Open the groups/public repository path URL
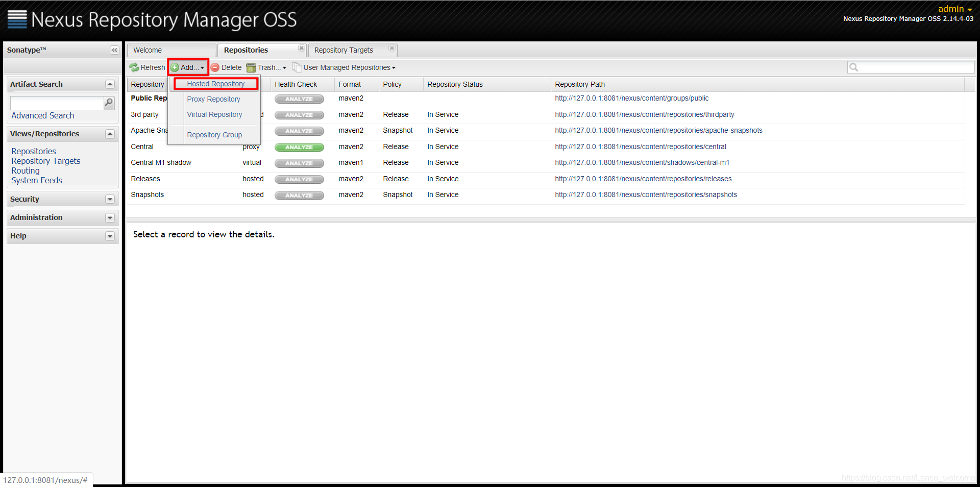This screenshot has height=487, width=980. coord(632,98)
